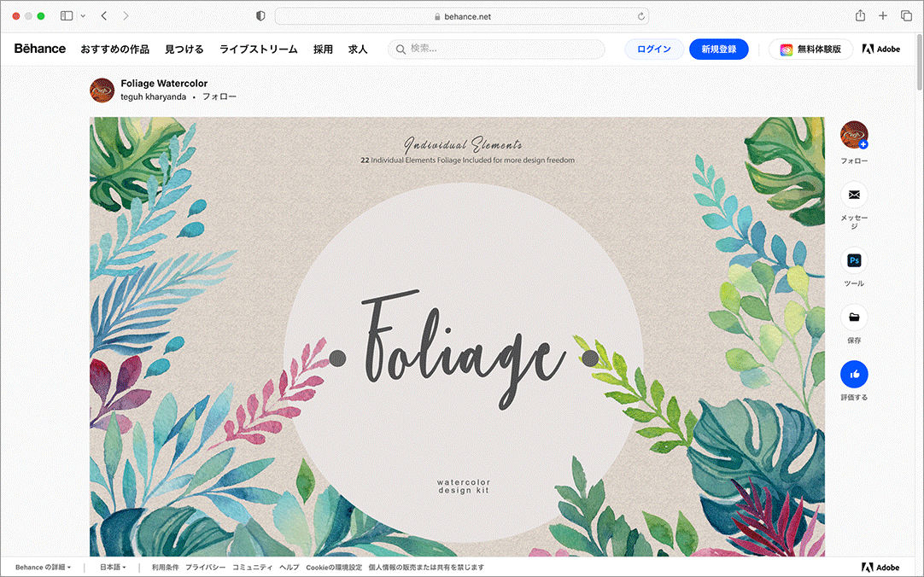The image size is (924, 577).
Task: Open the ヘルプ footer link
Action: tap(289, 568)
